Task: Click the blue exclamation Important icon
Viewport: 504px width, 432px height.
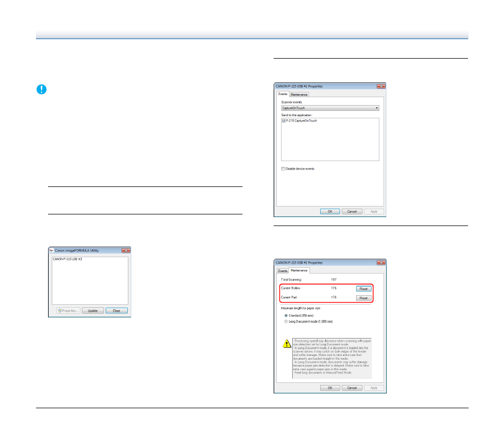Action: [41, 89]
